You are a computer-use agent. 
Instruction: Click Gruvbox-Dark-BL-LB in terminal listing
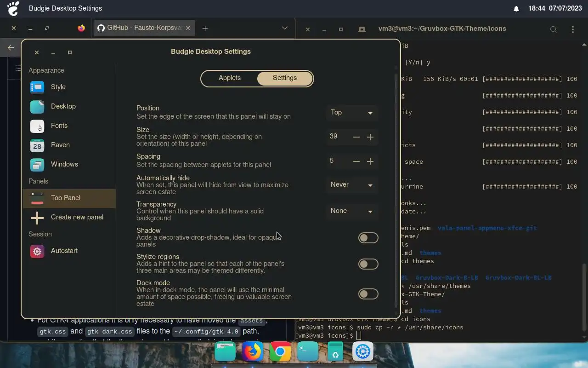coord(519,278)
